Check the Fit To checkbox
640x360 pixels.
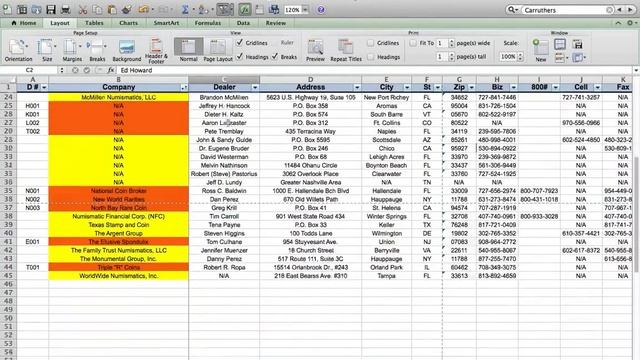pyautogui.click(x=413, y=42)
